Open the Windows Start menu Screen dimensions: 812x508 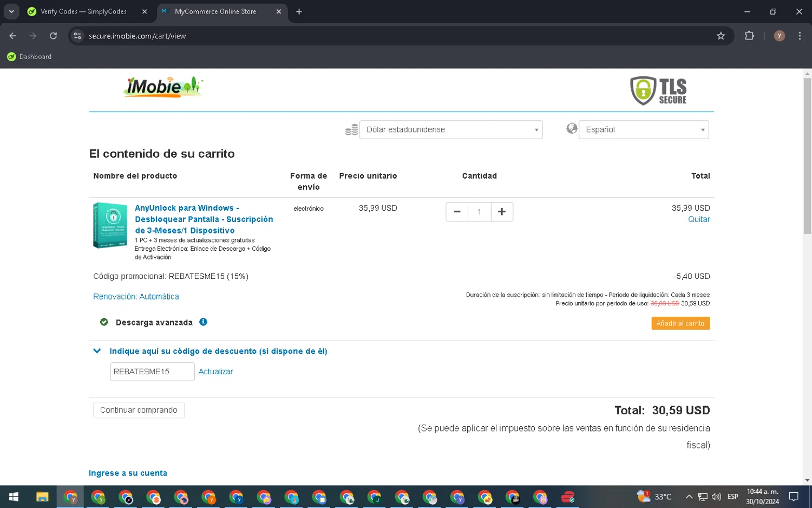click(x=14, y=497)
